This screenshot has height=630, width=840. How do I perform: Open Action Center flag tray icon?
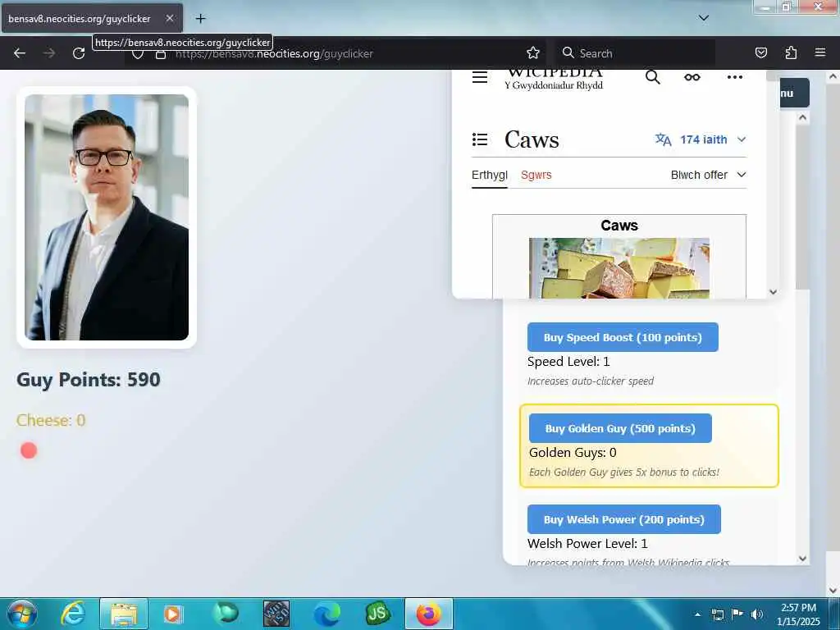(737, 614)
